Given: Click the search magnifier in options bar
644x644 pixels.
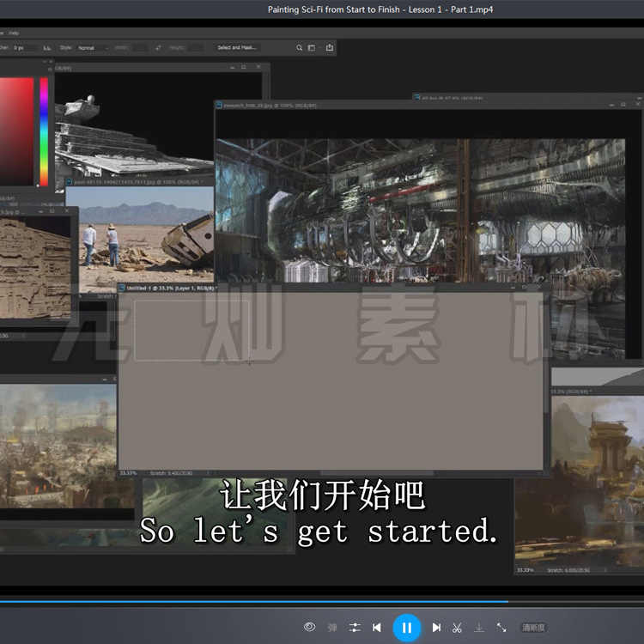Looking at the screenshot, I should click(300, 48).
